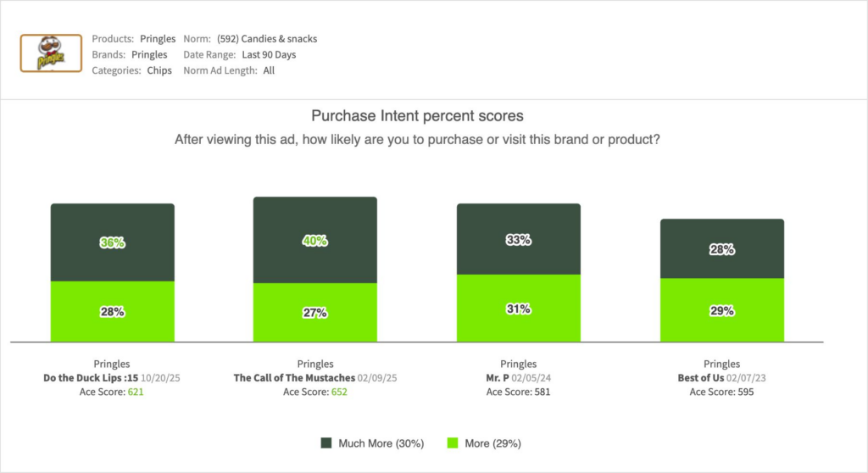Viewport: 868px width, 473px height.
Task: Open the Mr. P ad title
Action: click(498, 378)
